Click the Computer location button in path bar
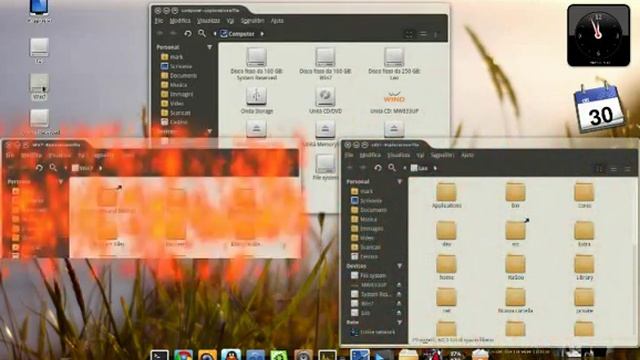The width and height of the screenshot is (640, 360). (x=238, y=34)
